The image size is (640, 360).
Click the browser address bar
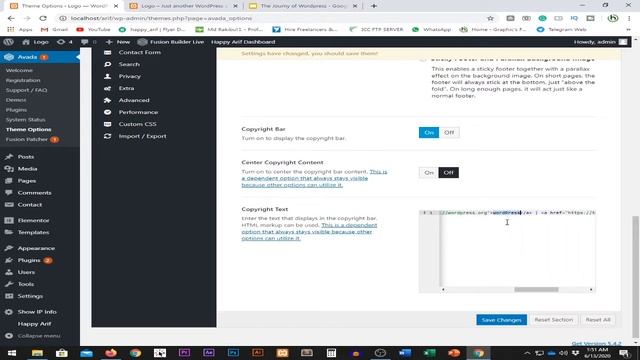pos(273,18)
